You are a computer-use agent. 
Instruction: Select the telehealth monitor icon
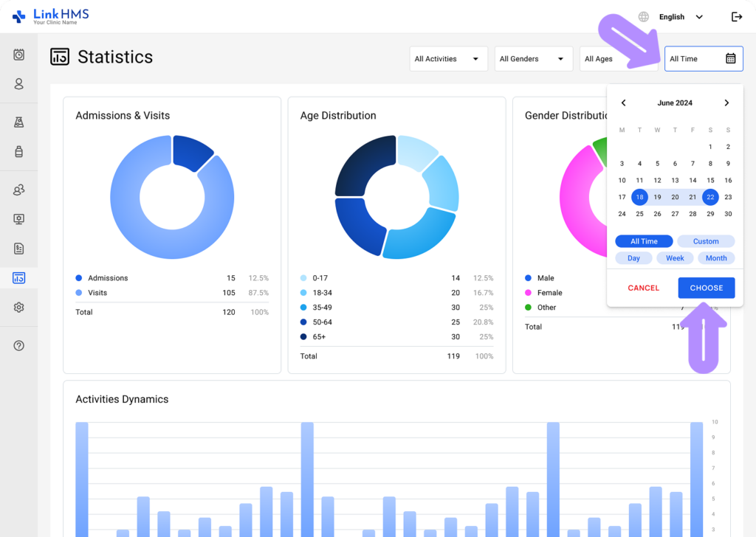18,218
